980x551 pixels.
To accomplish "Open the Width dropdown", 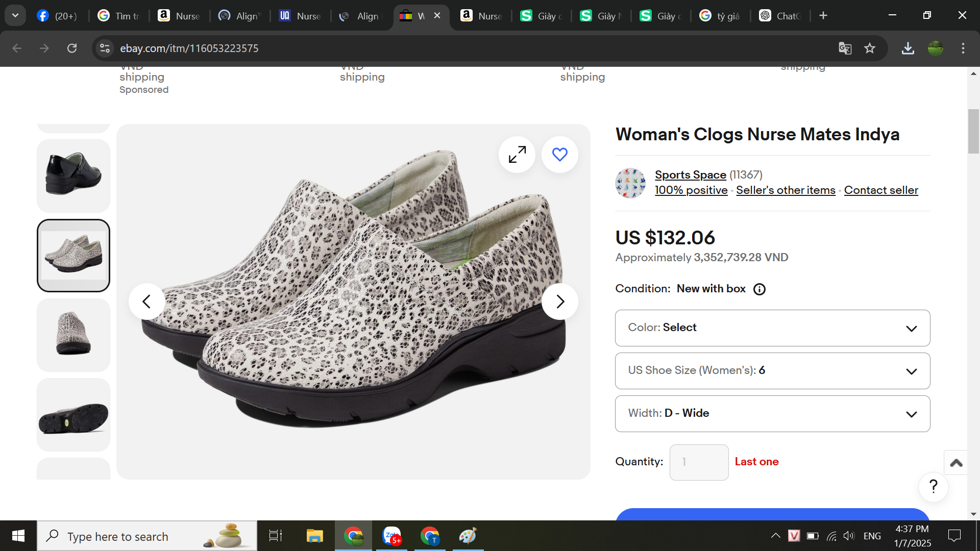I will 772,414.
